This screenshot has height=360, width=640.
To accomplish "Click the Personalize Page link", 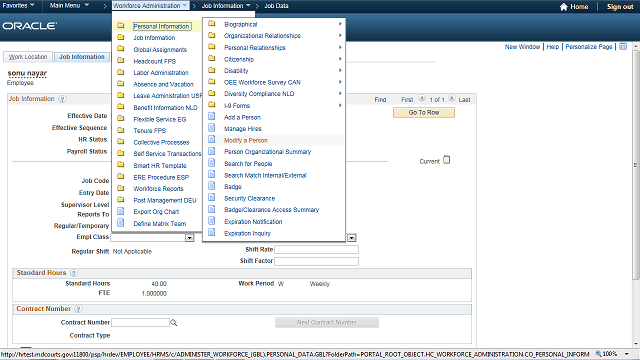I will click(x=589, y=47).
